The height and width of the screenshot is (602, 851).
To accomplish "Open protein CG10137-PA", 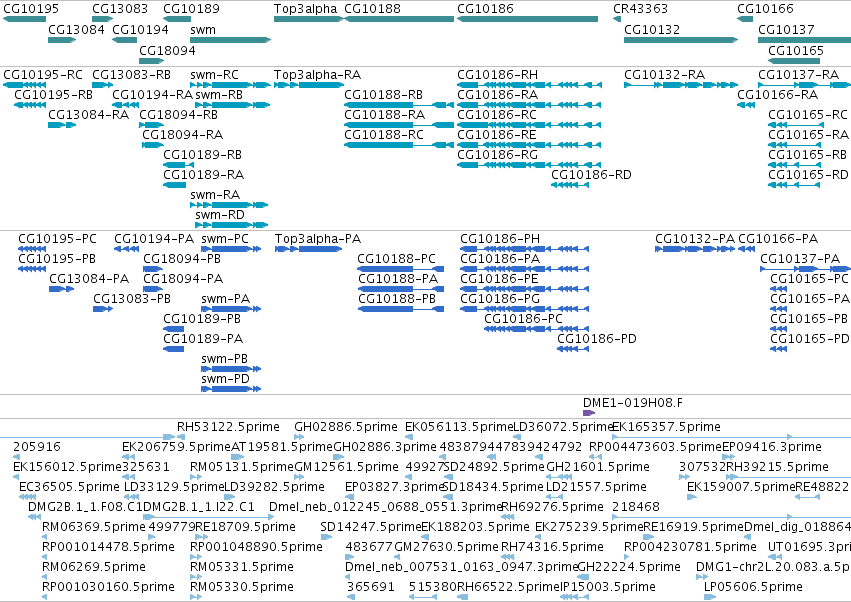I will pos(800,258).
